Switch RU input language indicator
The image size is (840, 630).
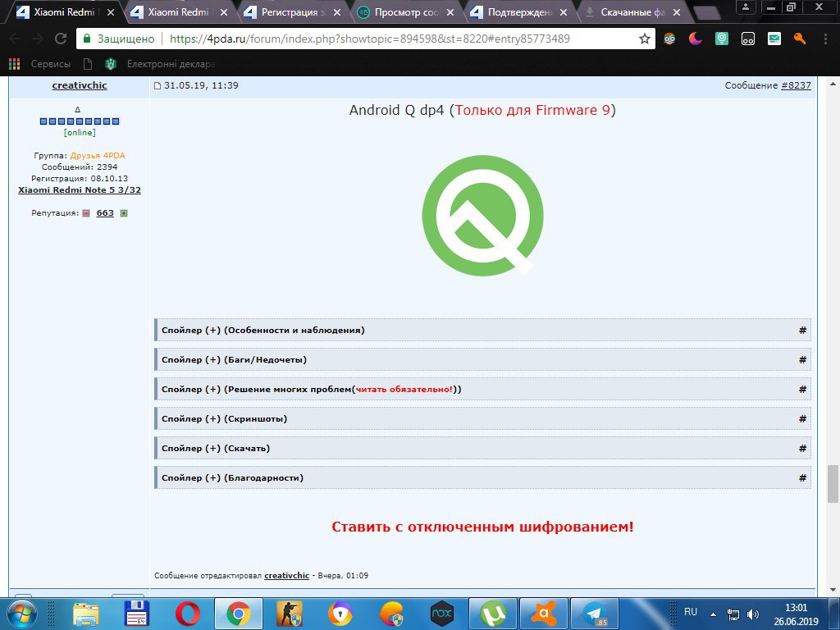(691, 612)
